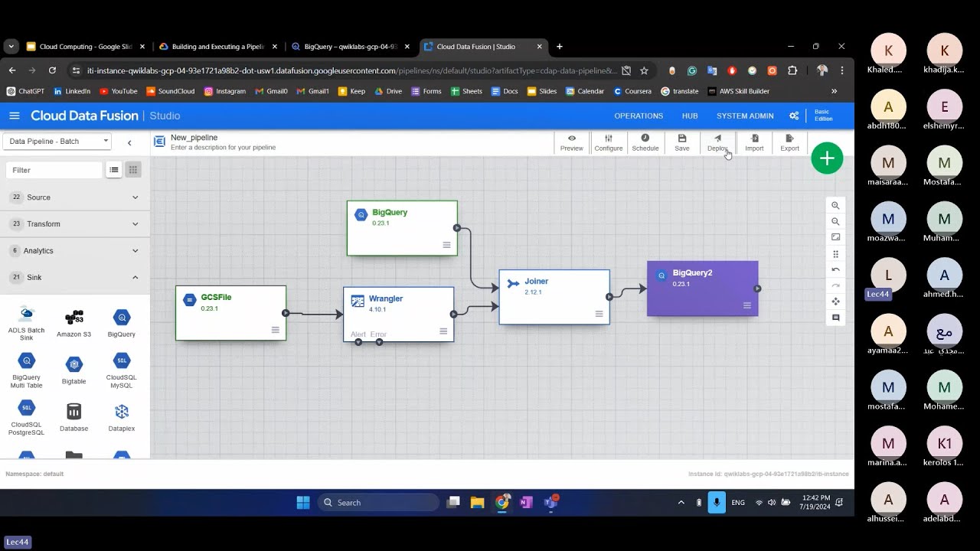Collapse the plugin side panel
Screen dimensions: 980x551
click(129, 142)
